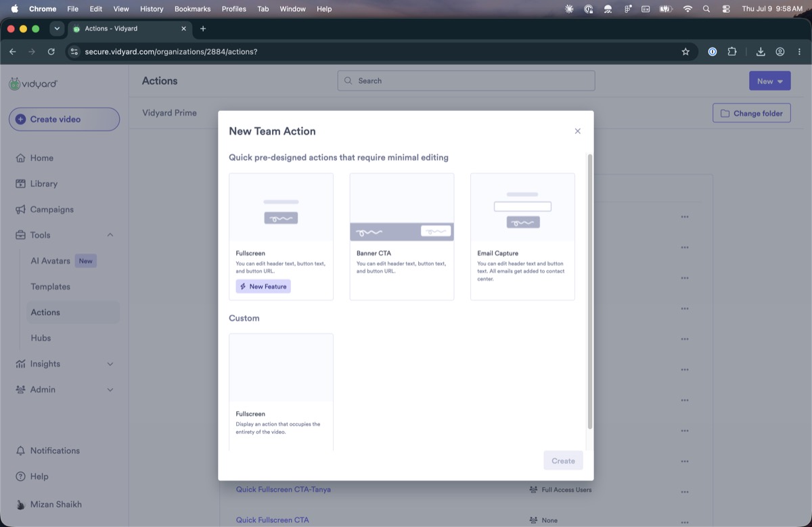Screen dimensions: 812x527
Task: Reload the page
Action: [x=51, y=51]
